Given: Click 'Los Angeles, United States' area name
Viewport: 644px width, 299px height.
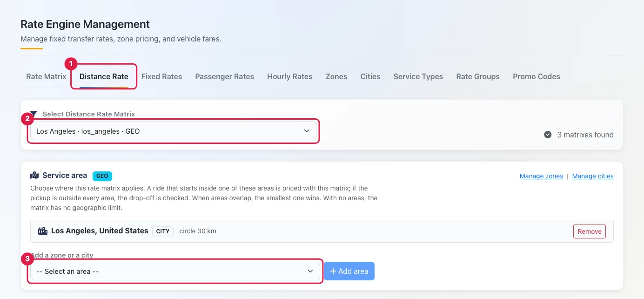Looking at the screenshot, I should 100,231.
